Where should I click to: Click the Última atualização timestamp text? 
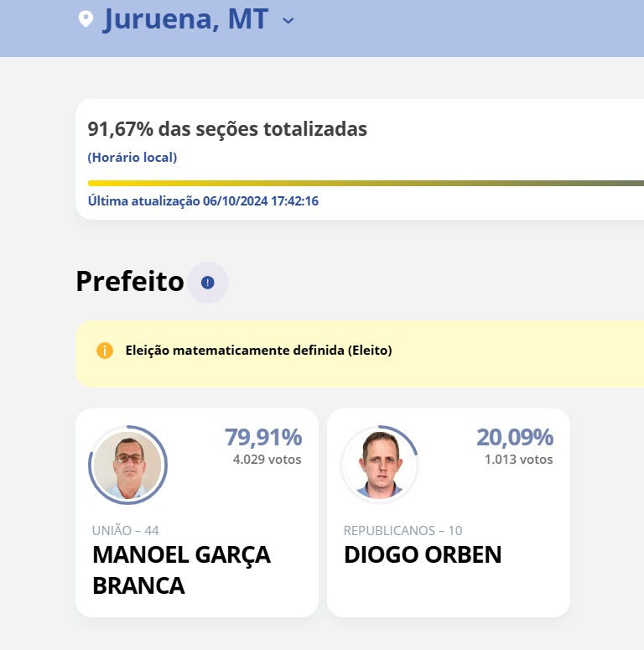203,201
